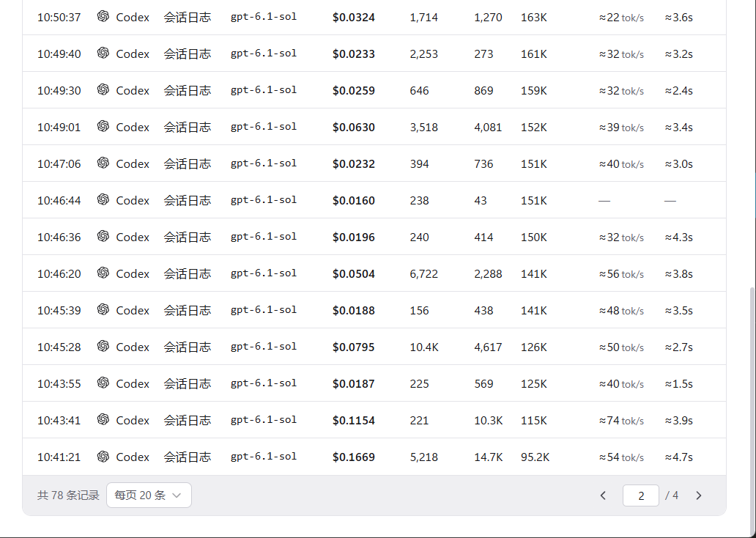Go to the previous page with left chevron
756x538 pixels.
(x=603, y=495)
